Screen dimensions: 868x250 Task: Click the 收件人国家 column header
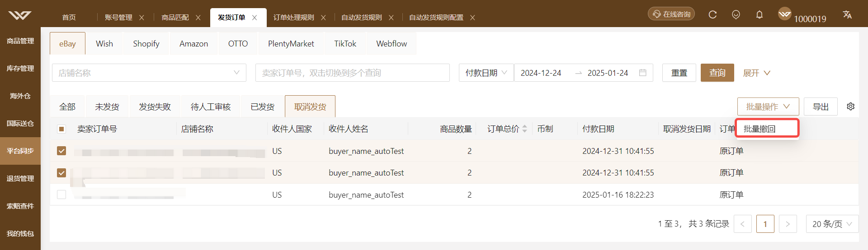point(292,129)
